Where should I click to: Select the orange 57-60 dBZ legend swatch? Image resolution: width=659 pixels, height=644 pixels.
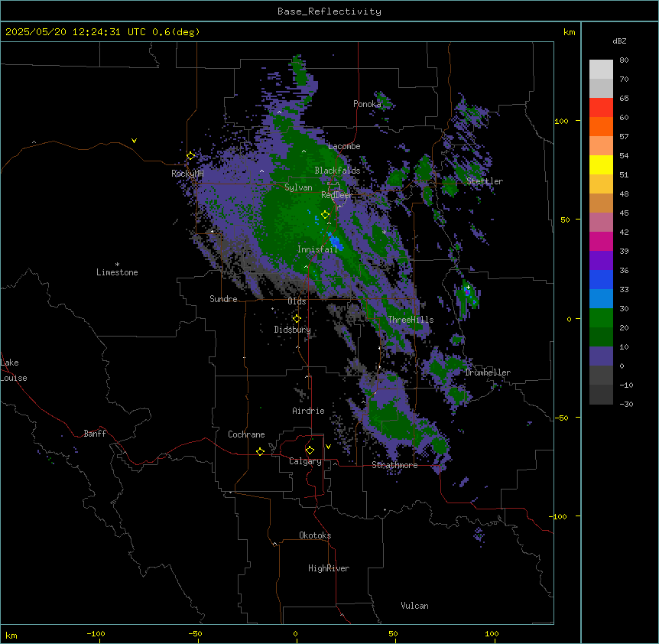pos(601,127)
